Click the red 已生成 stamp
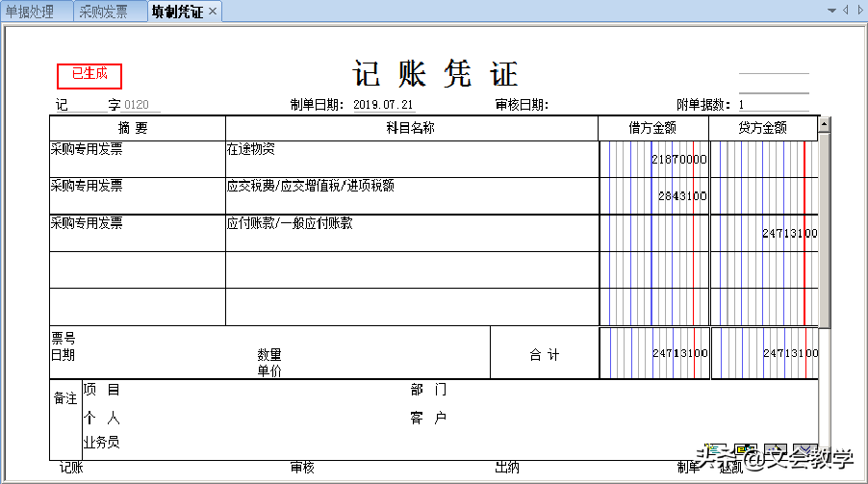Viewport: 868px width, 484px height. 89,76
